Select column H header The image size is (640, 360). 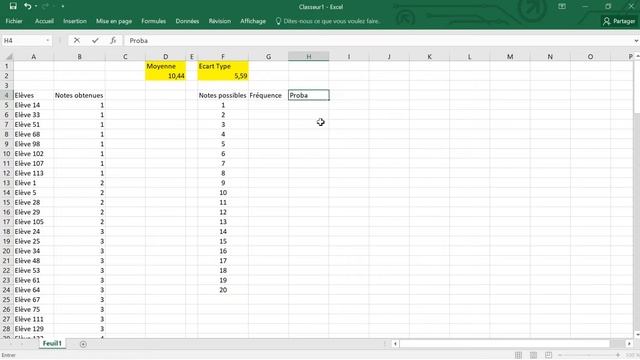click(x=309, y=56)
